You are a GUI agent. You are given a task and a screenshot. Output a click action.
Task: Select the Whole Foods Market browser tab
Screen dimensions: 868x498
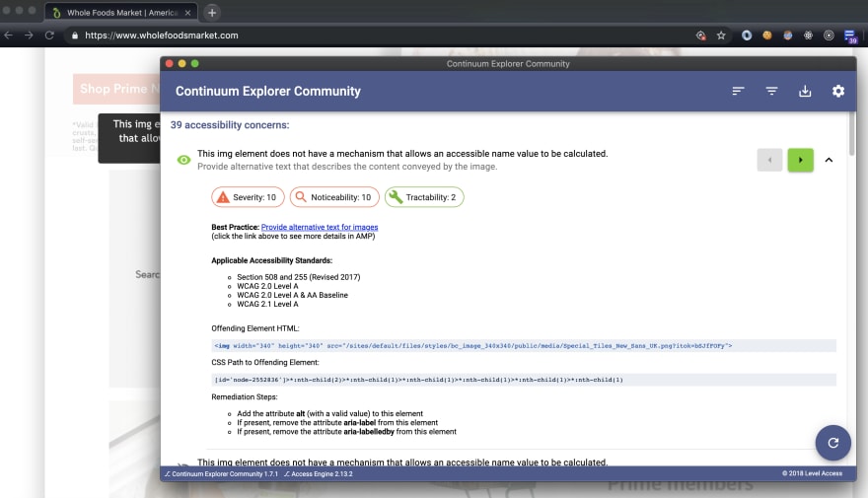click(x=121, y=12)
